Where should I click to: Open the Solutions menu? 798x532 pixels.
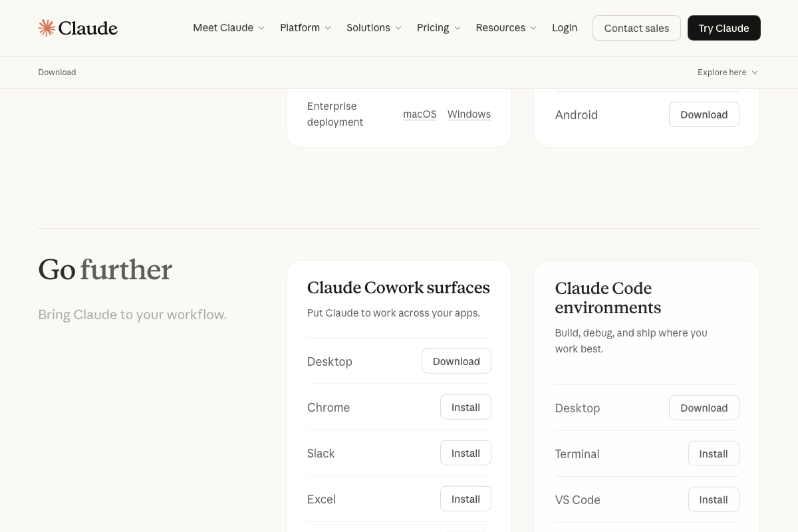(x=374, y=28)
